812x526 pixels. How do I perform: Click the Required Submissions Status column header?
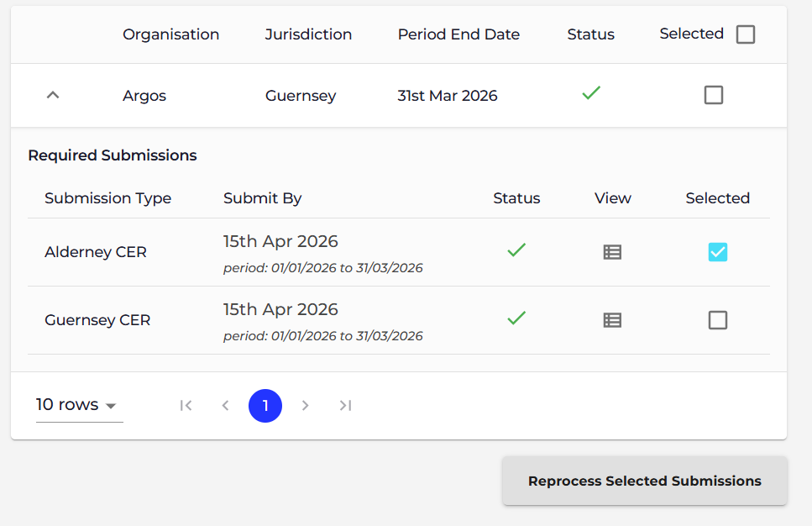[516, 198]
